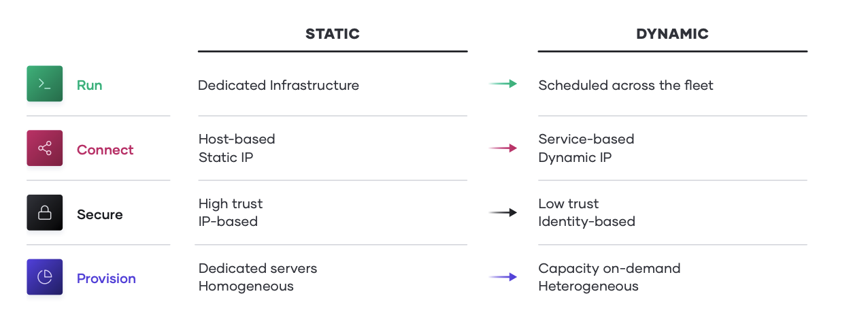
Task: Click the pink Connect share icon
Action: (45, 148)
